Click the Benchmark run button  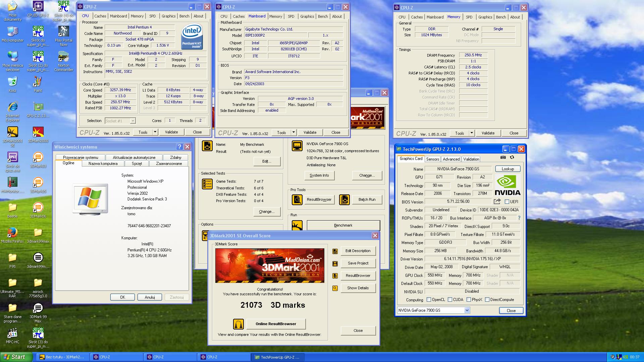(x=343, y=225)
